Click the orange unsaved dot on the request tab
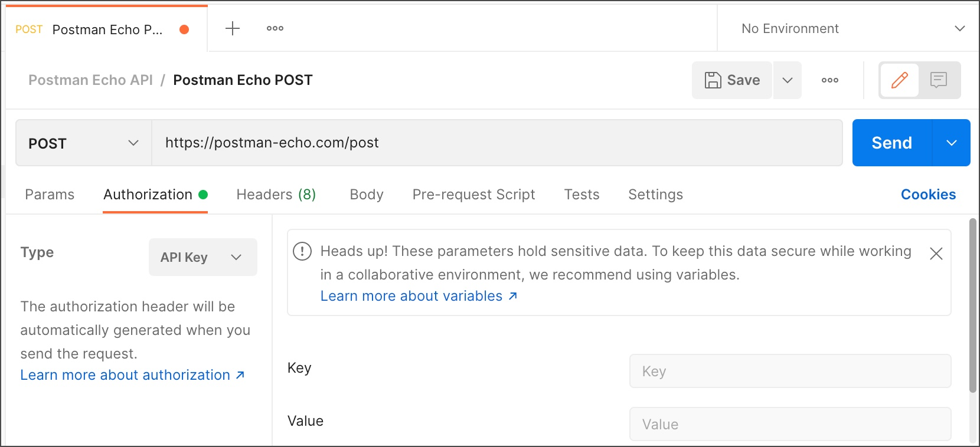 pyautogui.click(x=184, y=29)
